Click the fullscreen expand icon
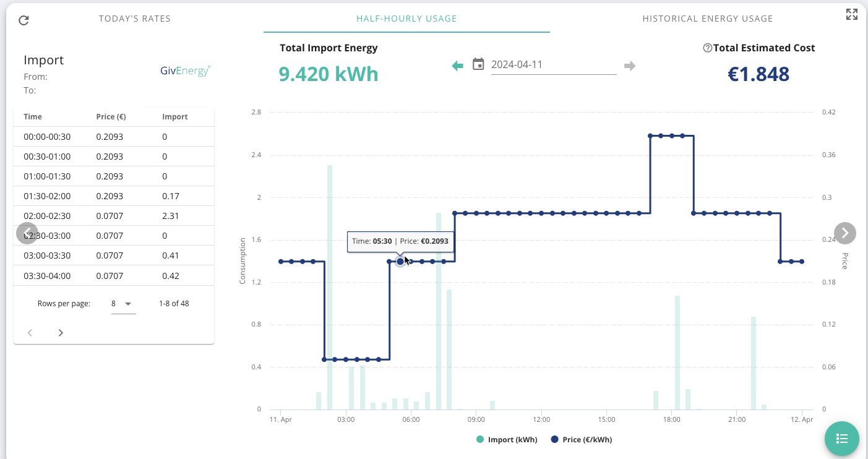 tap(852, 14)
